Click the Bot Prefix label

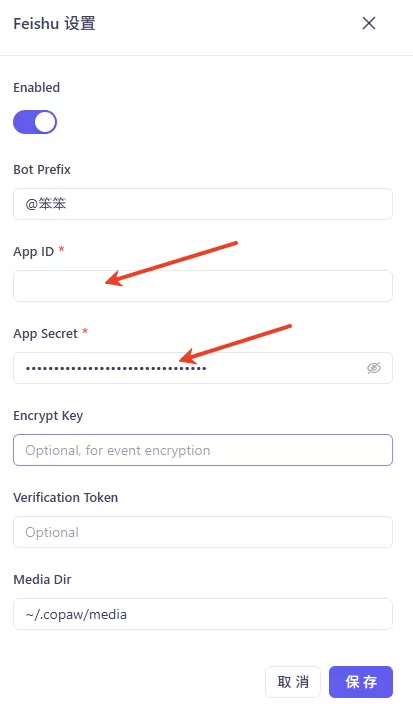(x=42, y=170)
